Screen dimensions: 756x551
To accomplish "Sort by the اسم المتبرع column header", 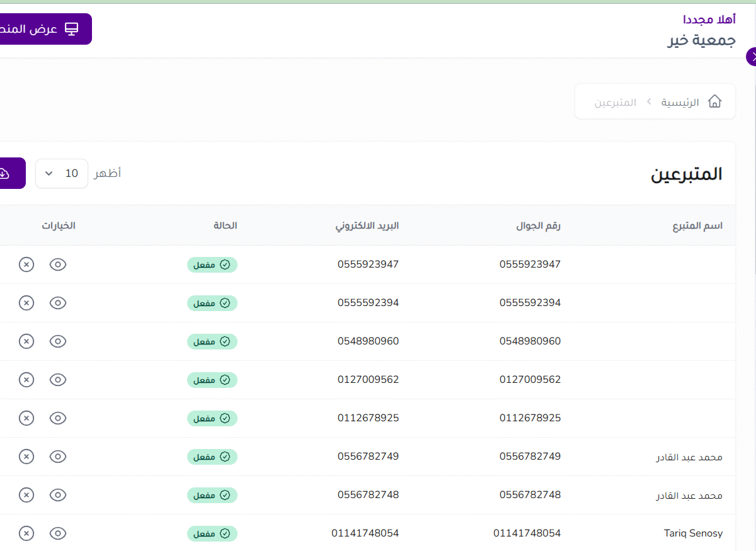I will 697,225.
